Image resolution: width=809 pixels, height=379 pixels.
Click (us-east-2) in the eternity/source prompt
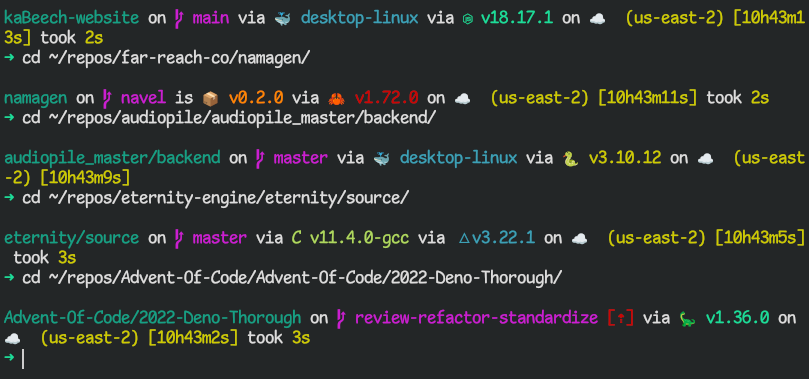(x=656, y=238)
